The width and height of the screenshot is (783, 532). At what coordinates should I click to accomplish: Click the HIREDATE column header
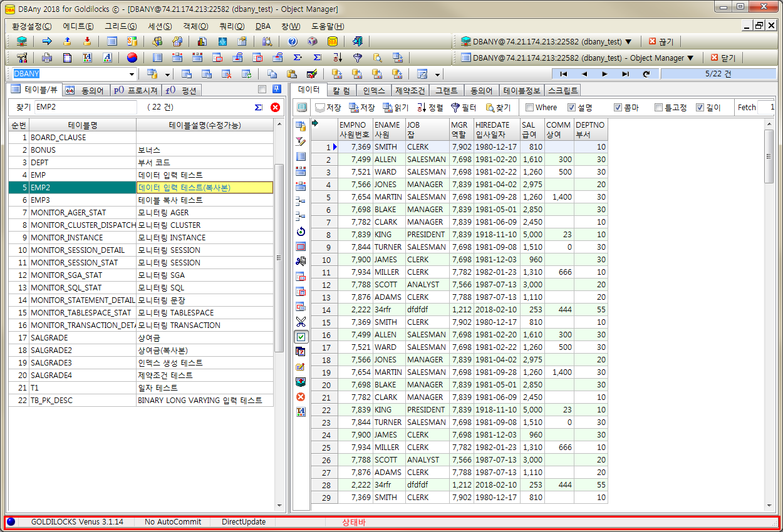pyautogui.click(x=497, y=130)
